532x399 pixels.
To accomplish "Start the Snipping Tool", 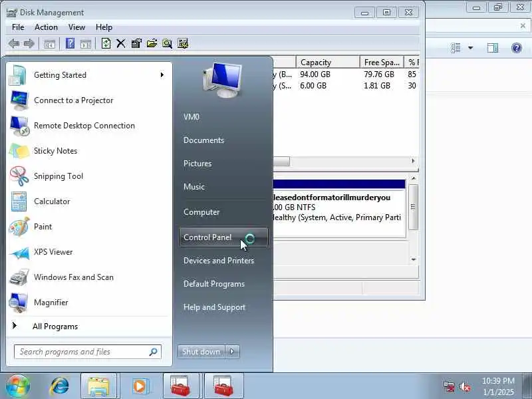I will [x=89, y=176].
